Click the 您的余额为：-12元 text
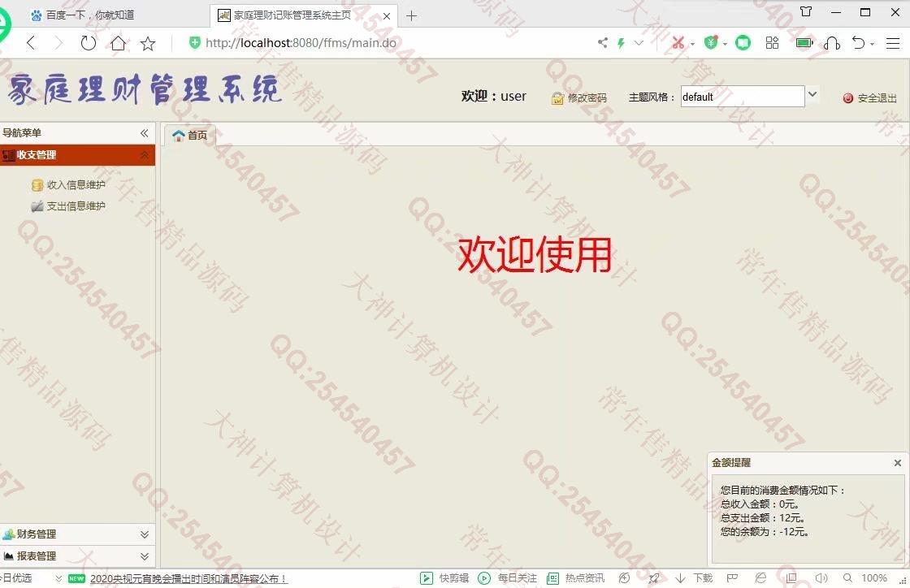Image resolution: width=910 pixels, height=588 pixels. click(765, 532)
